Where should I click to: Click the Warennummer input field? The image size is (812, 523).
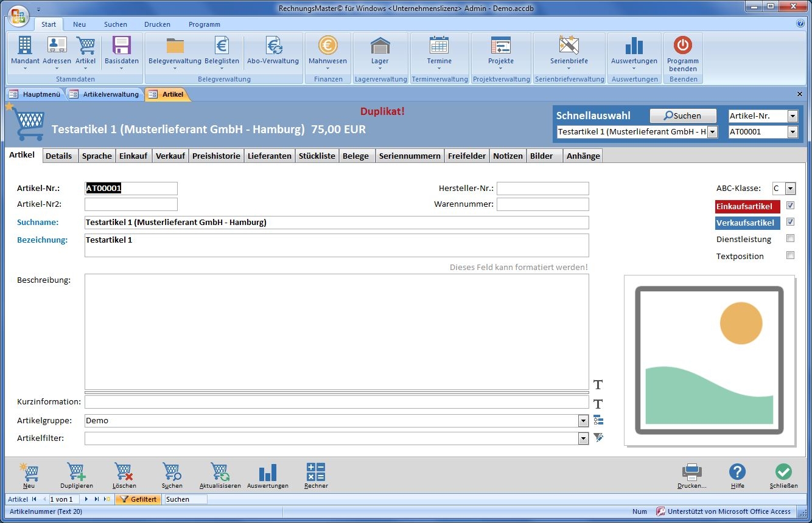point(543,204)
